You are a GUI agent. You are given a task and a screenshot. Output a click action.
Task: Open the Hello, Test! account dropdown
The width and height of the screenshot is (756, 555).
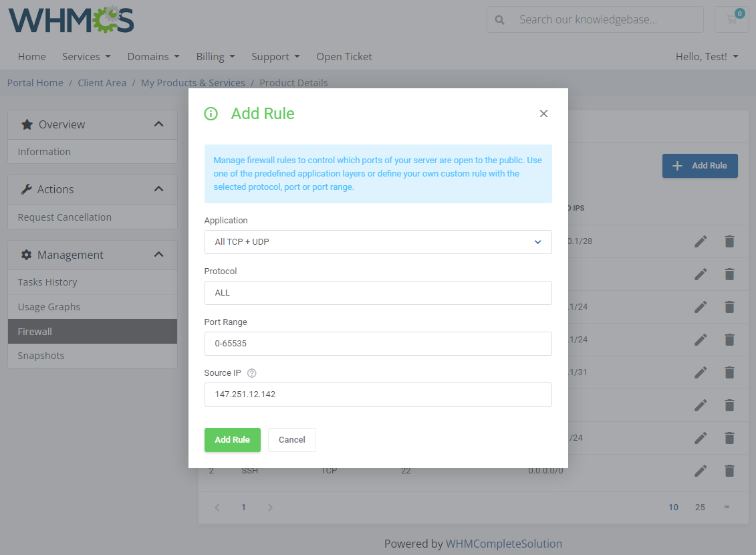[x=707, y=57]
